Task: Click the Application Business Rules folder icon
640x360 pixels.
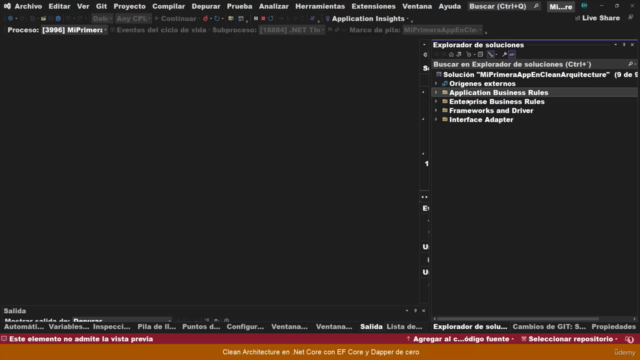Action: (445, 92)
